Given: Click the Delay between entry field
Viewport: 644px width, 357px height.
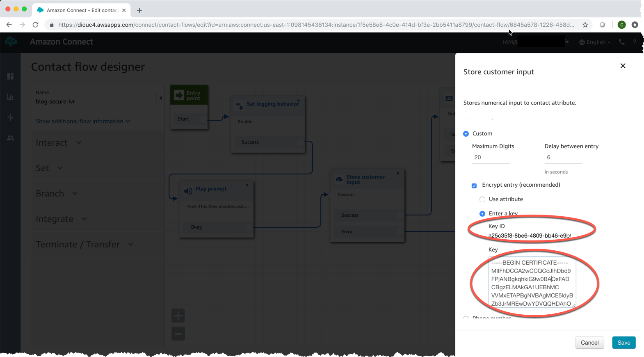Looking at the screenshot, I should pyautogui.click(x=563, y=158).
